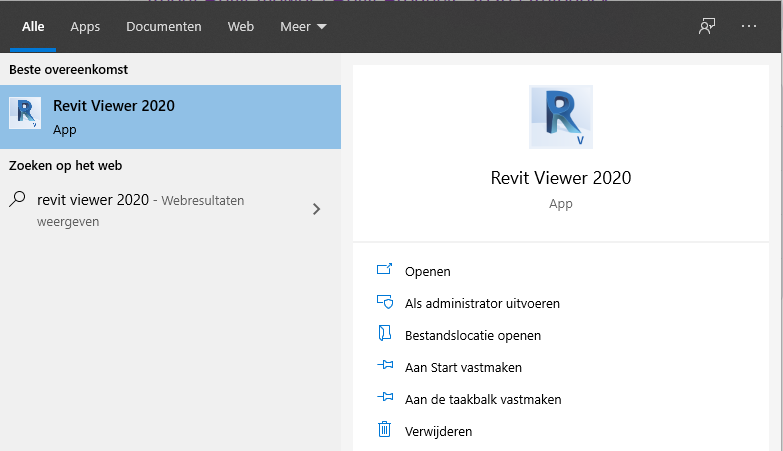Image resolution: width=783 pixels, height=451 pixels.
Task: Click the magnifier web search icon
Action: tap(17, 199)
